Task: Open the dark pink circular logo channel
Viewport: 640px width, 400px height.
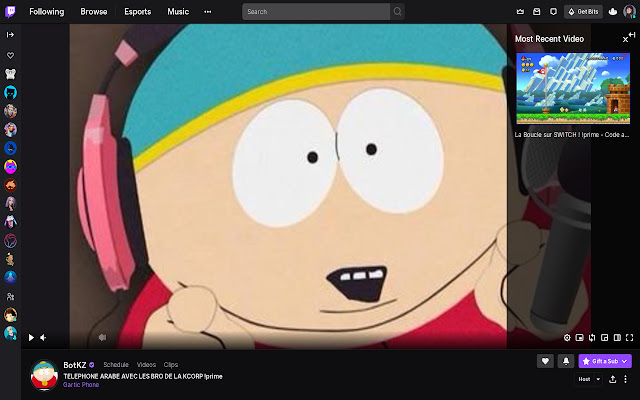Action: (x=10, y=241)
